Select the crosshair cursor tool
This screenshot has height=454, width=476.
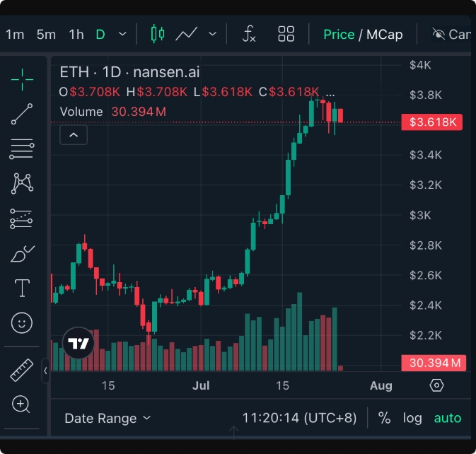tap(22, 81)
